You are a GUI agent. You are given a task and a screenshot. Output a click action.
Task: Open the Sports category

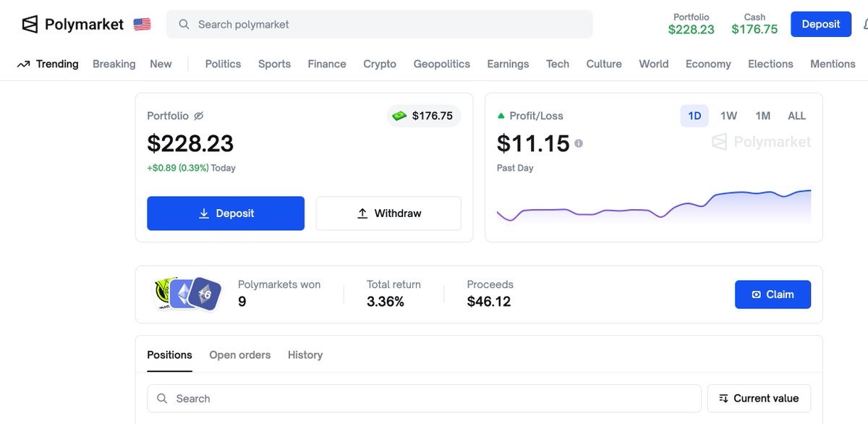click(x=274, y=64)
